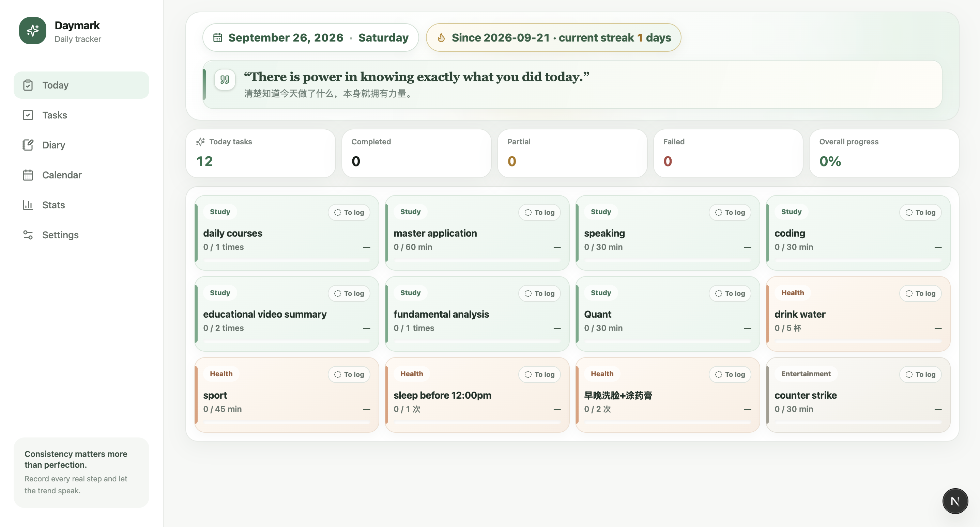
Task: Click the Entertainment tag on counter strike
Action: click(806, 374)
